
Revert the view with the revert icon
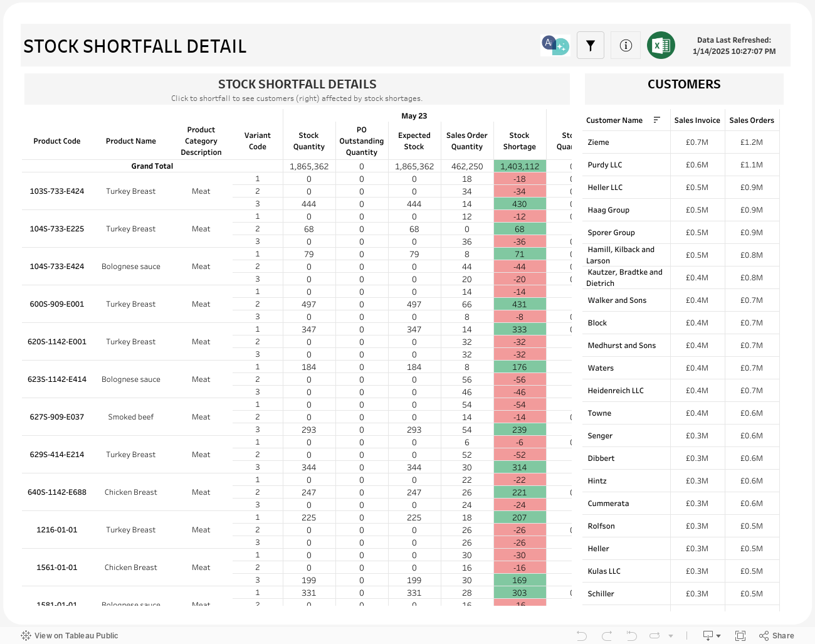pos(631,635)
